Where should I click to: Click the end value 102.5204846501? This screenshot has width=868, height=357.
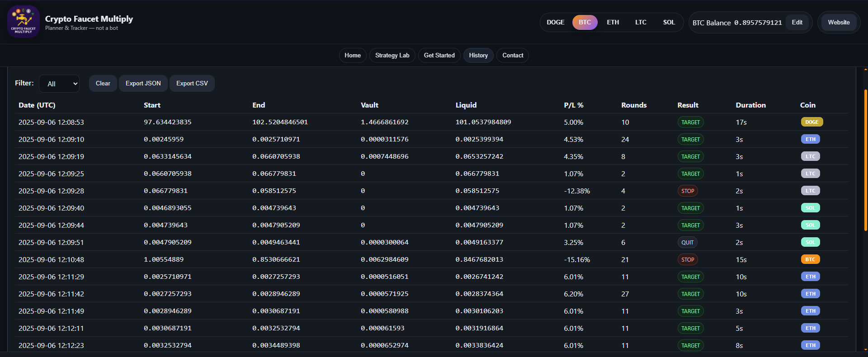280,122
